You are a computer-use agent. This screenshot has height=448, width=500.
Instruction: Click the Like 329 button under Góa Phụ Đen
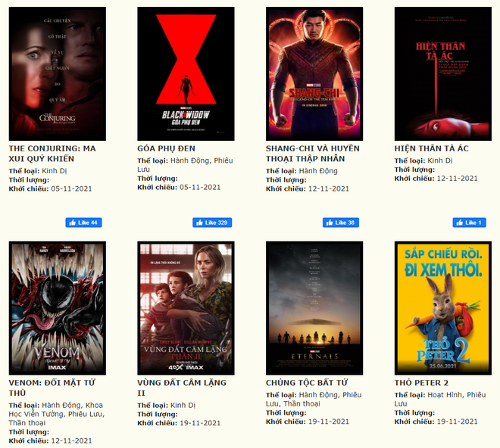click(212, 222)
